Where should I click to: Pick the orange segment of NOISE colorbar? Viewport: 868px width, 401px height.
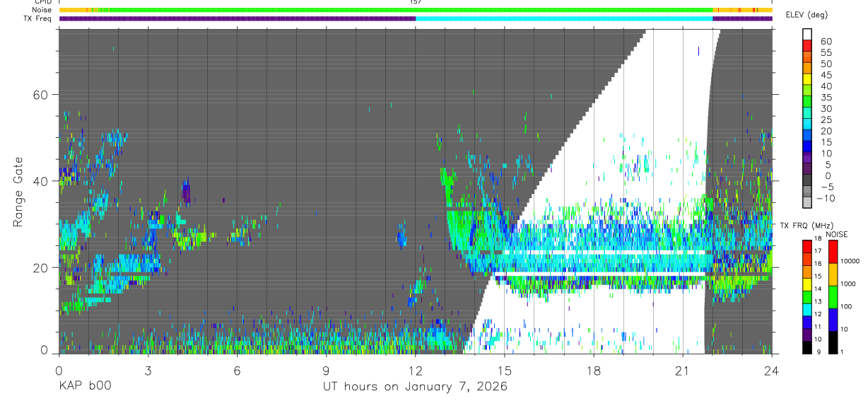(x=833, y=274)
